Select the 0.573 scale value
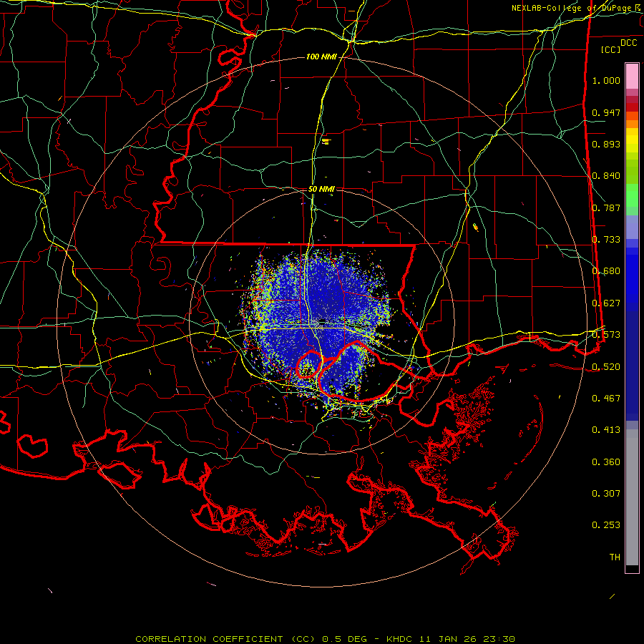 pyautogui.click(x=606, y=335)
